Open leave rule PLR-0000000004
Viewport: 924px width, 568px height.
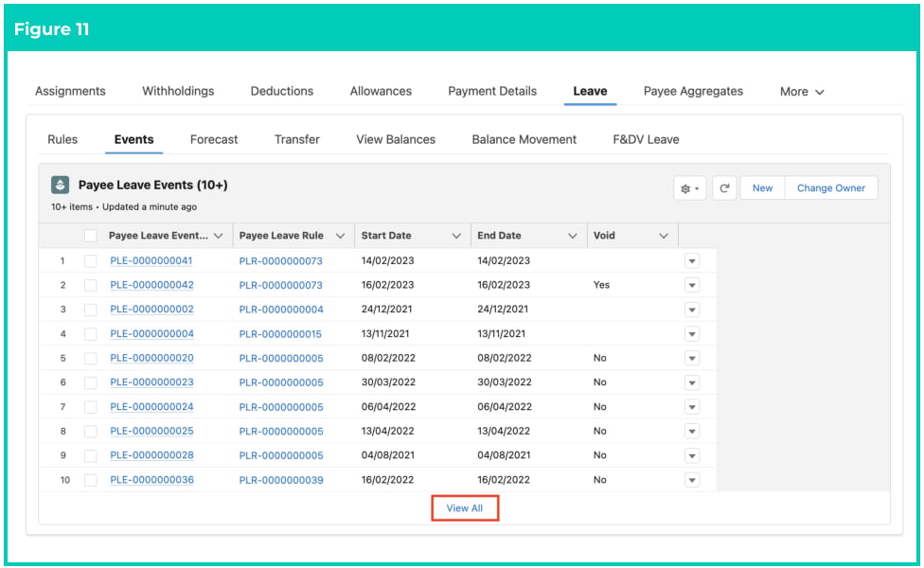click(x=281, y=310)
